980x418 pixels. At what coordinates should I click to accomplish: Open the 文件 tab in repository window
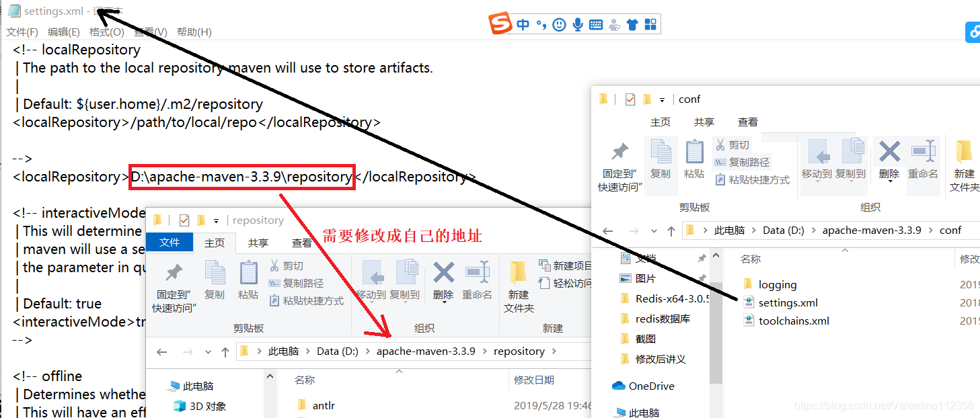click(169, 243)
